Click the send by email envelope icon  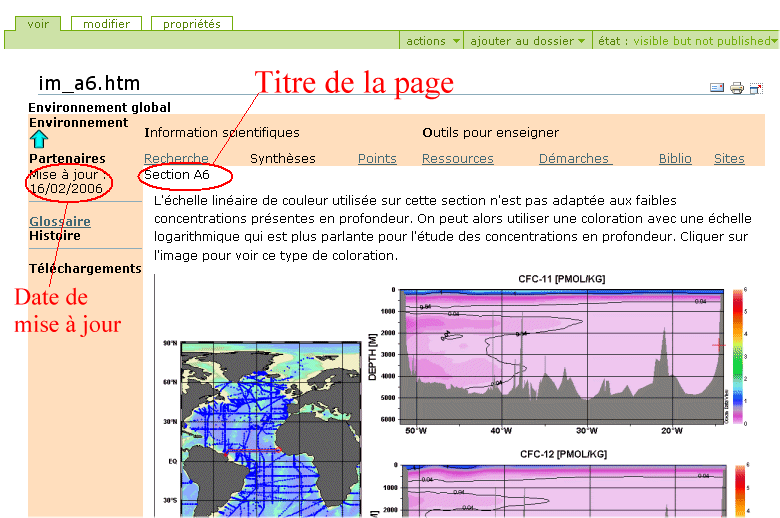[717, 88]
